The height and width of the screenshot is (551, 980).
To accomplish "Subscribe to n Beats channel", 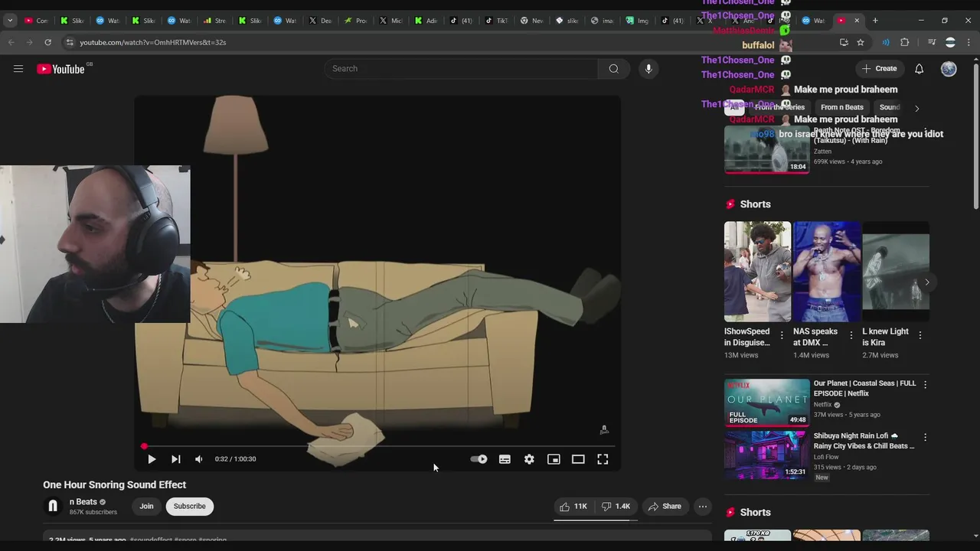I will pyautogui.click(x=189, y=507).
